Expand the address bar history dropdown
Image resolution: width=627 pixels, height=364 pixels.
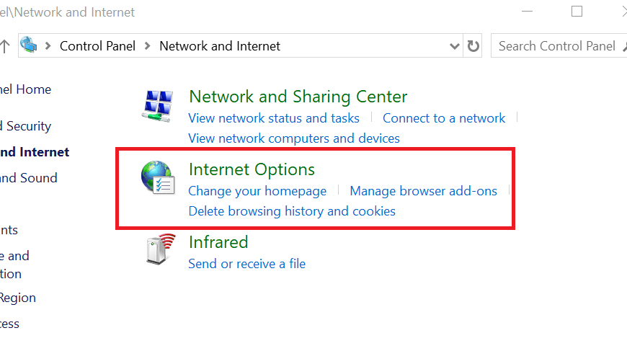tap(454, 46)
